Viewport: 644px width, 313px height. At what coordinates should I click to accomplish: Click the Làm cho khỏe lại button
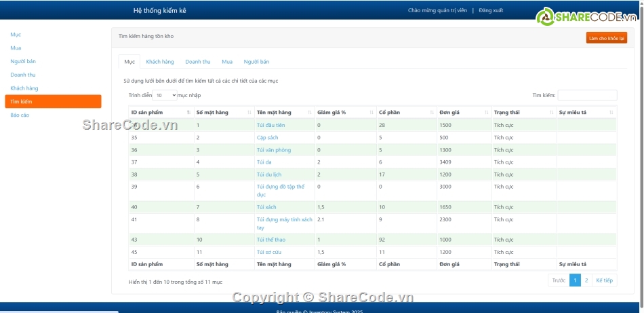606,39
